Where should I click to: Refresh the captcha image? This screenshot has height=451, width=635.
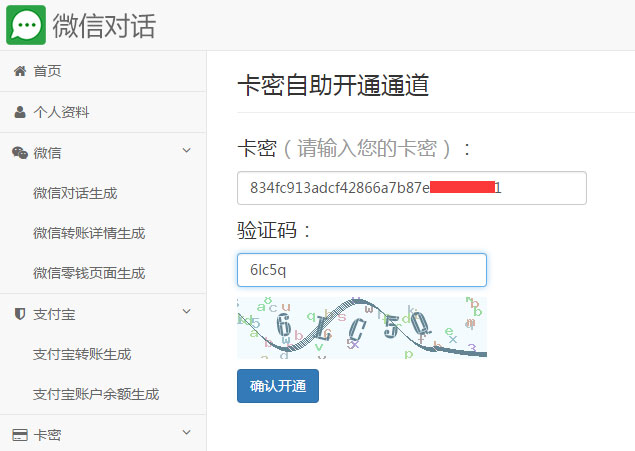[x=361, y=326]
